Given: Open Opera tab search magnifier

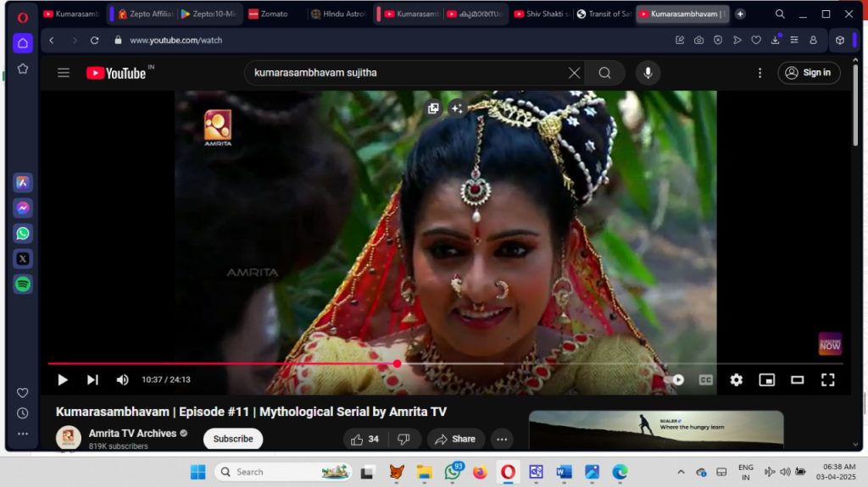Looking at the screenshot, I should (x=780, y=14).
